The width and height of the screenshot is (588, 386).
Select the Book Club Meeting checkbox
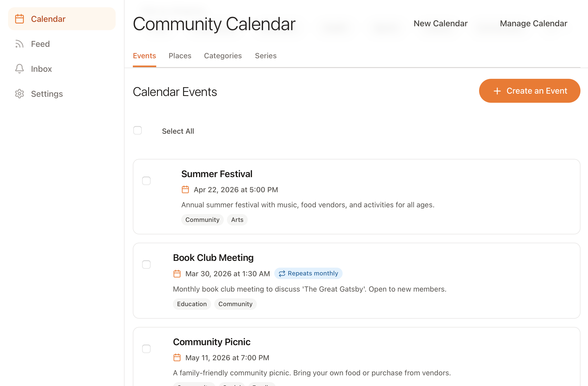click(146, 264)
